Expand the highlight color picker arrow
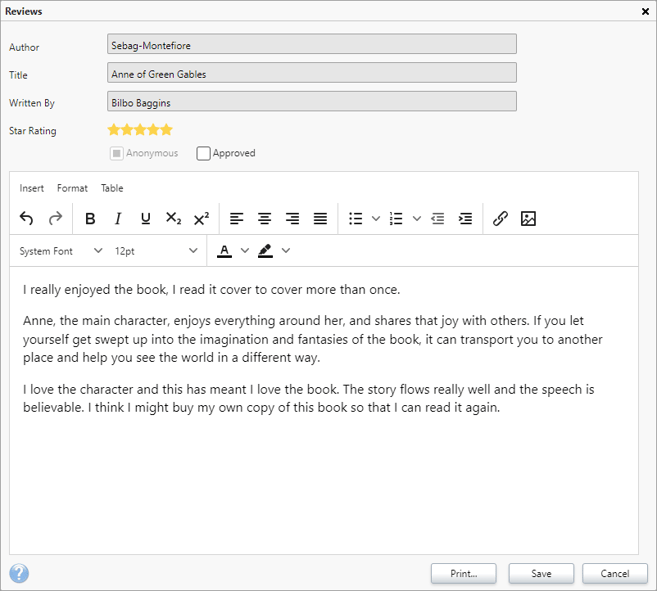The width and height of the screenshot is (657, 591). click(286, 251)
